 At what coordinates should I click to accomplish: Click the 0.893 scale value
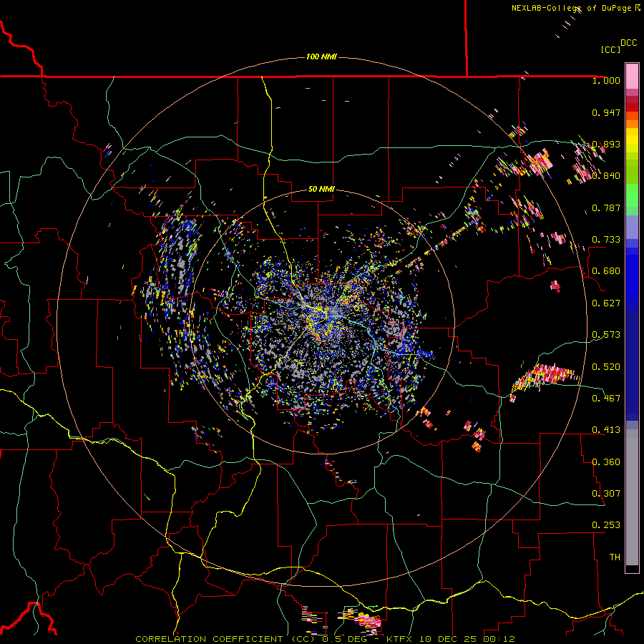pos(606,144)
